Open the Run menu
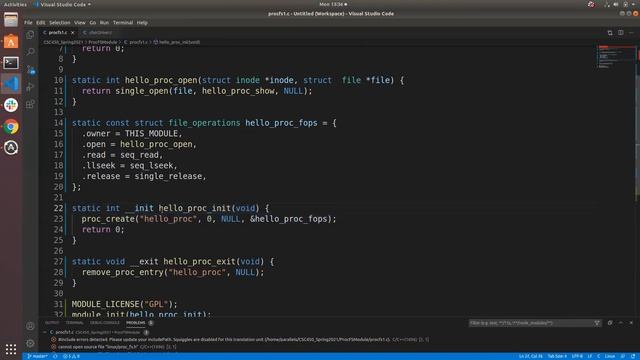 pyautogui.click(x=104, y=23)
